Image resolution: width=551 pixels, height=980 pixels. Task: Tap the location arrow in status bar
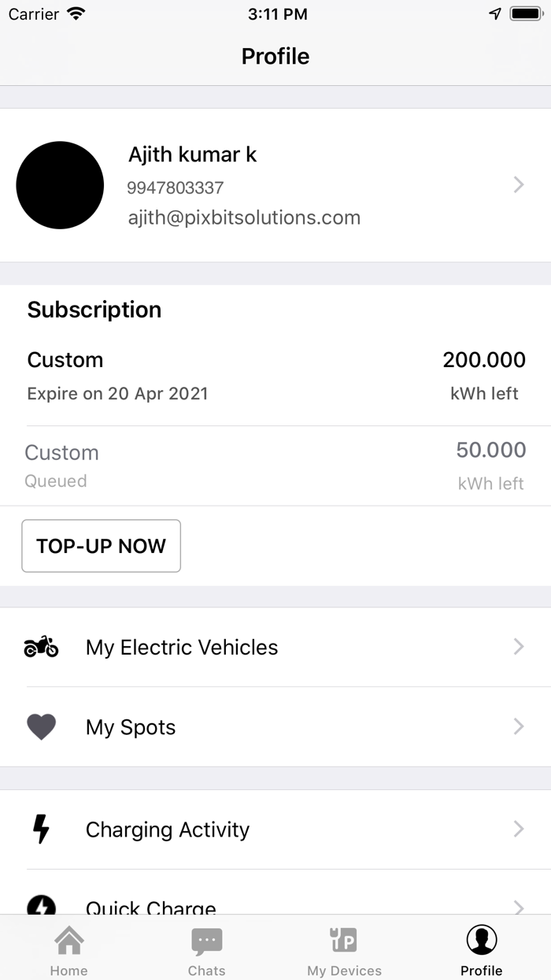click(495, 13)
